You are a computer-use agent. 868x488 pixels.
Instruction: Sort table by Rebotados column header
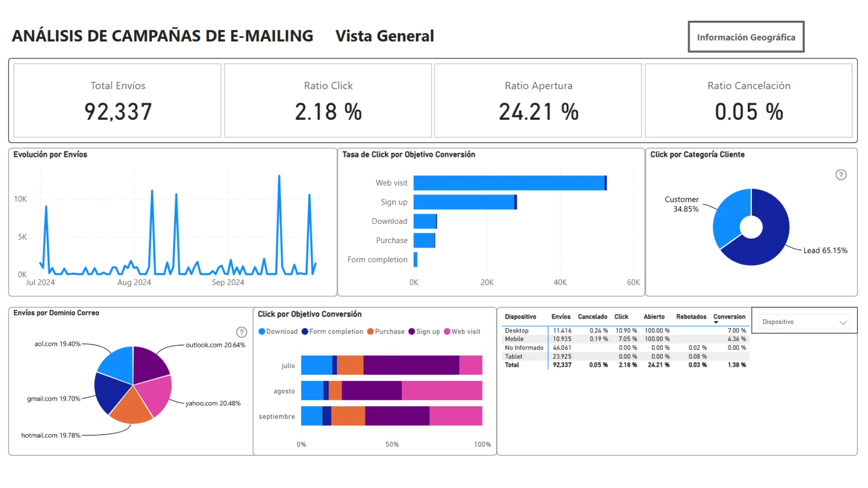pos(691,317)
